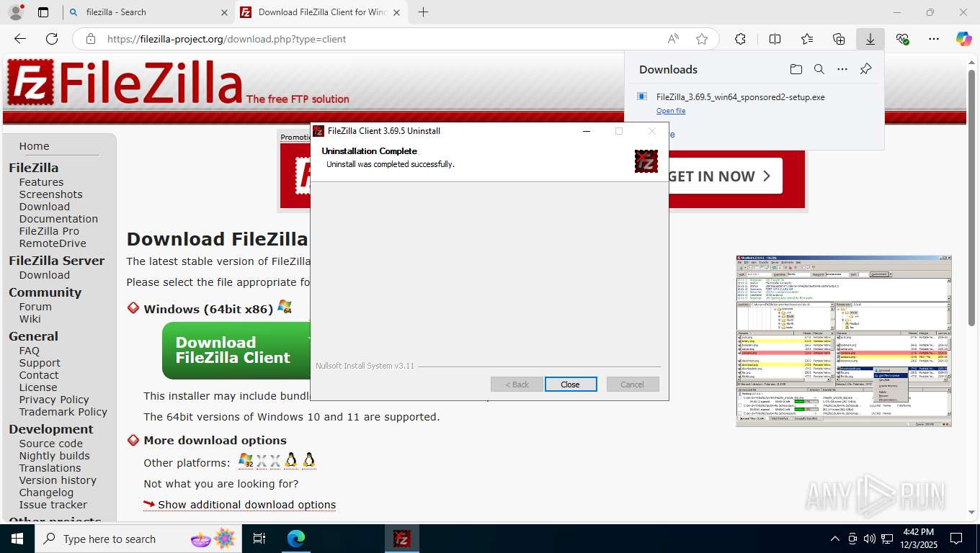The image size is (980, 553).
Task: Click the Read aloud icon in address bar
Action: point(672,39)
